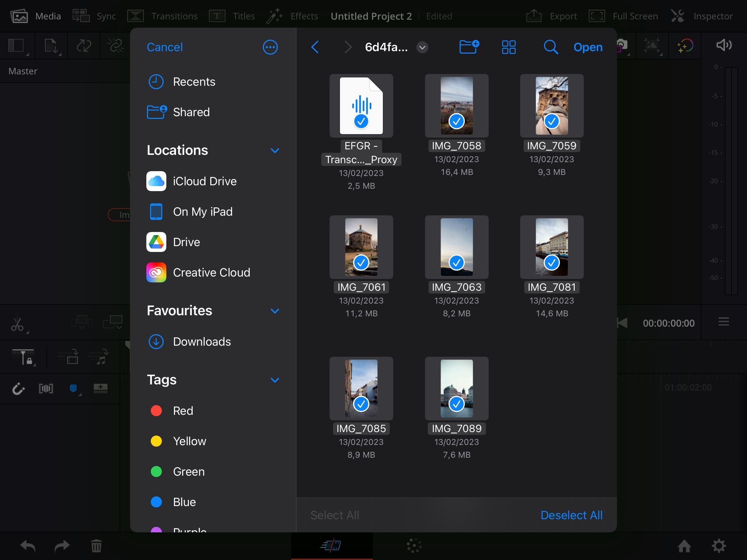Click the home icon
The height and width of the screenshot is (560, 747).
tap(684, 546)
